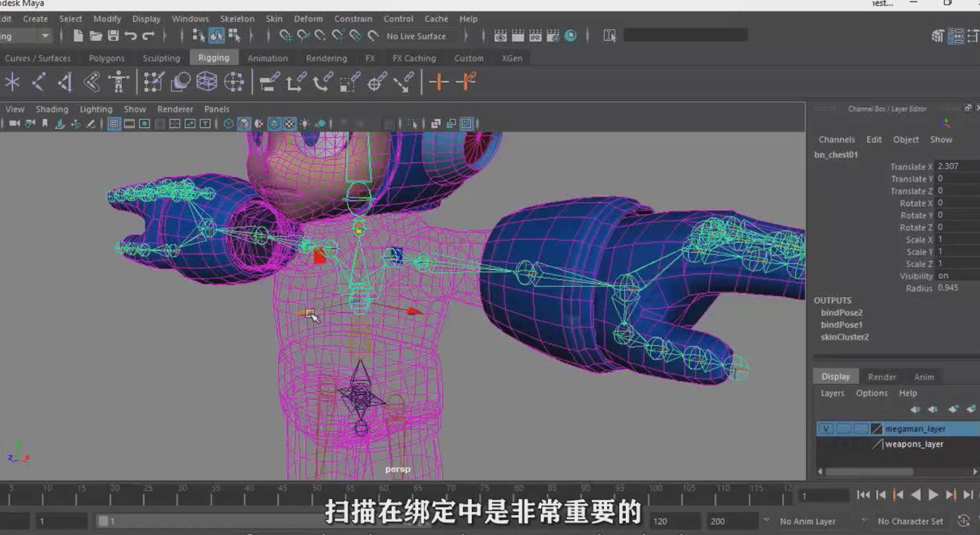Viewport: 980px width, 535px height.
Task: Apply the Scale constraint icon
Action: point(350,82)
